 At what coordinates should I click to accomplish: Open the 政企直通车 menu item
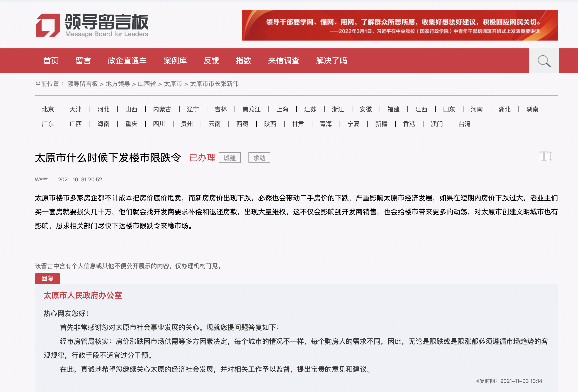127,61
